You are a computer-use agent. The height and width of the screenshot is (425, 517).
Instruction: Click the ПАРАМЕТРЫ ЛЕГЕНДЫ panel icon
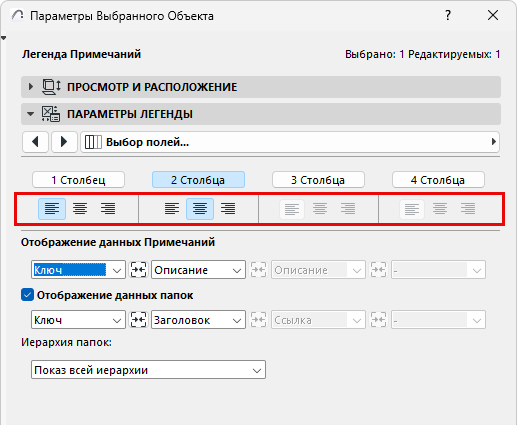point(51,114)
